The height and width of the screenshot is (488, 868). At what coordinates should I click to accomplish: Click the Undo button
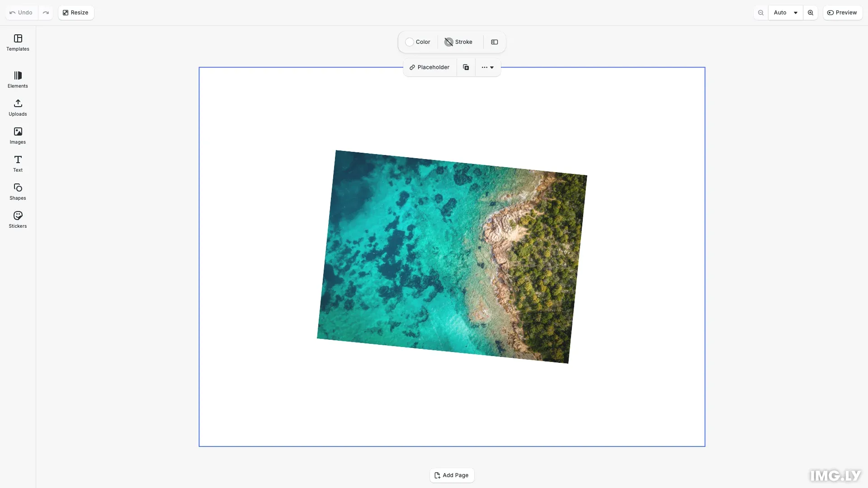[x=21, y=13]
